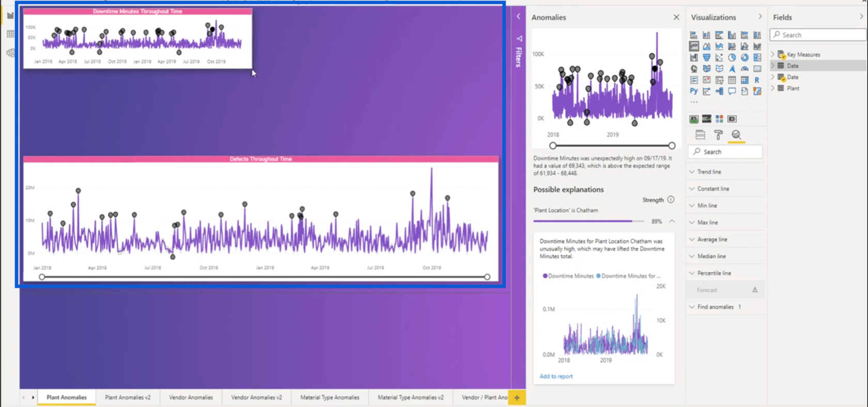Select the Pie chart visual
The height and width of the screenshot is (407, 868).
(732, 57)
